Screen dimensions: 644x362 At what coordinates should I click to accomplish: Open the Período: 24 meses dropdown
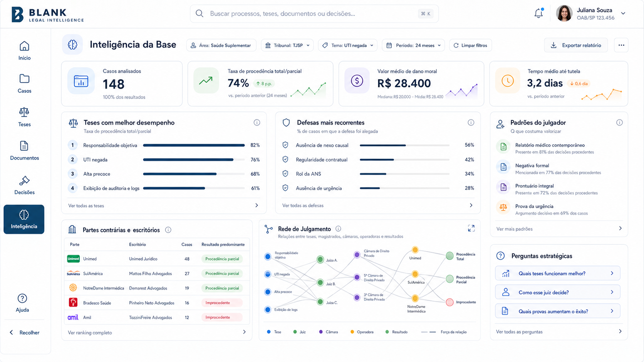413,45
